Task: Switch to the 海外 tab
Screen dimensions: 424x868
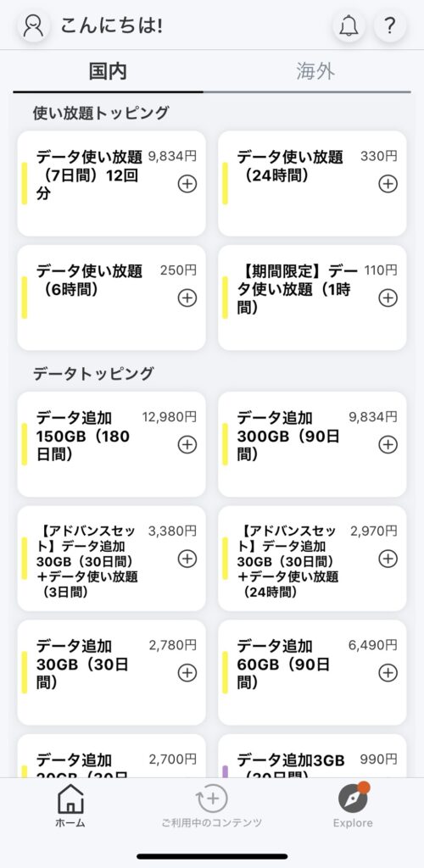Action: point(315,71)
